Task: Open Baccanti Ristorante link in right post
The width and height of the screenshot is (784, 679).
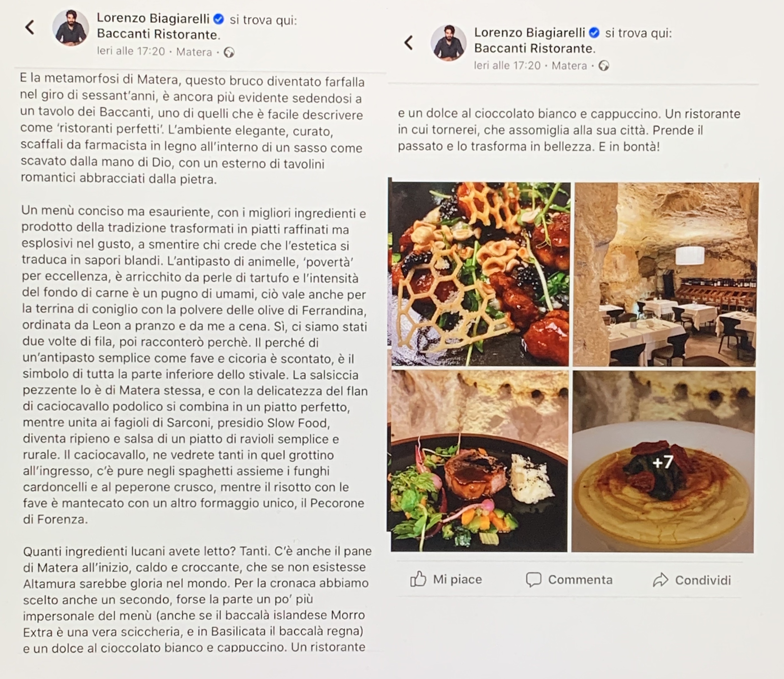Action: point(534,48)
